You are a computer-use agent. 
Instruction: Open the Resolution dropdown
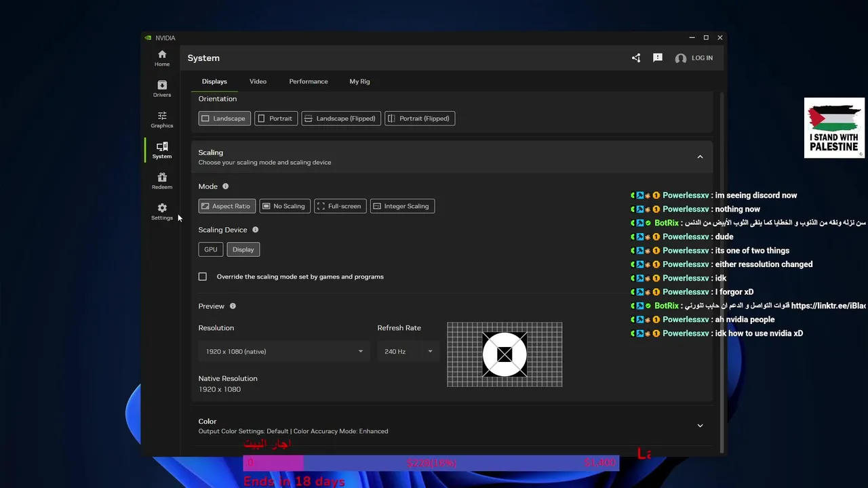[x=284, y=352]
